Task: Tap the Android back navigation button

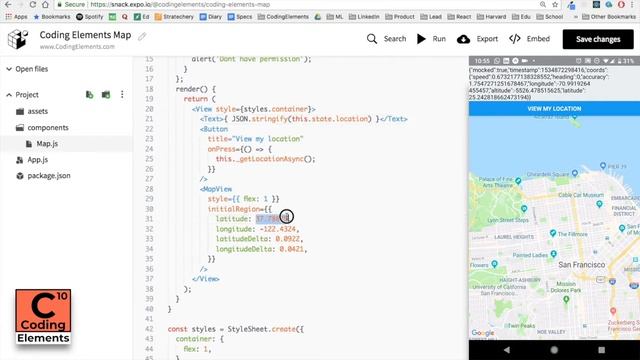Action: [x=507, y=350]
